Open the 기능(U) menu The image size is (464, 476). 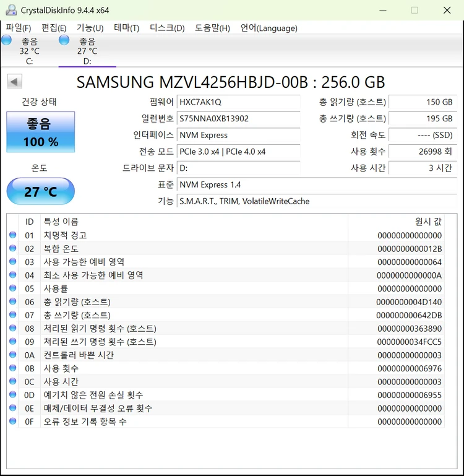click(x=90, y=28)
